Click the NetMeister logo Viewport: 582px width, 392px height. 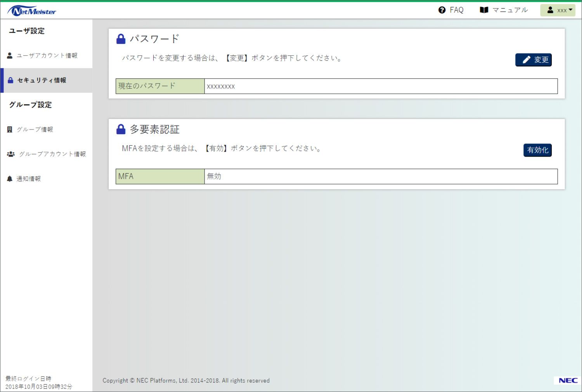click(32, 11)
